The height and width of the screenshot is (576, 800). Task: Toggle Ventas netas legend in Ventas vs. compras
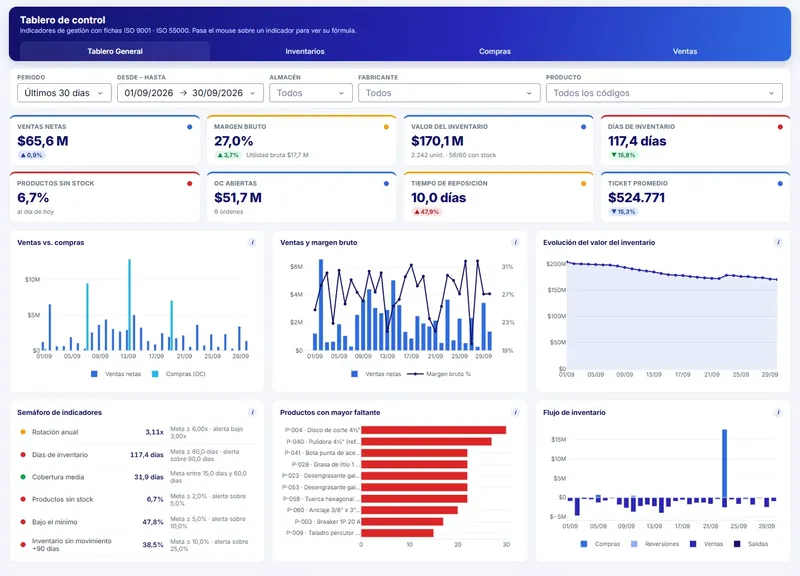click(116, 374)
